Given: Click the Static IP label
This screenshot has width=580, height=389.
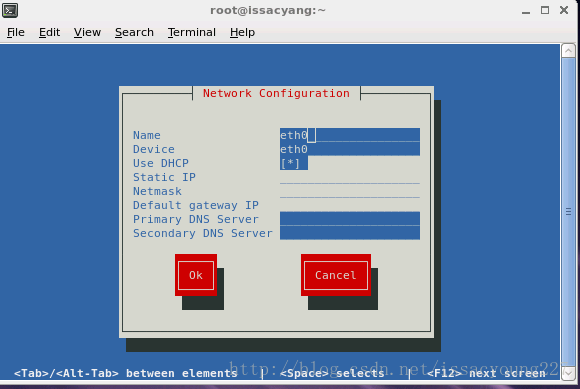Looking at the screenshot, I should pyautogui.click(x=164, y=177).
